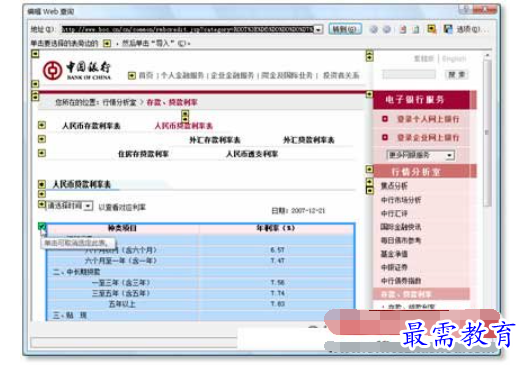This screenshot has width=524, height=366.
Task: Select table arrow marker beside breadcrumb 您所在的位置
Action: coord(35,96)
